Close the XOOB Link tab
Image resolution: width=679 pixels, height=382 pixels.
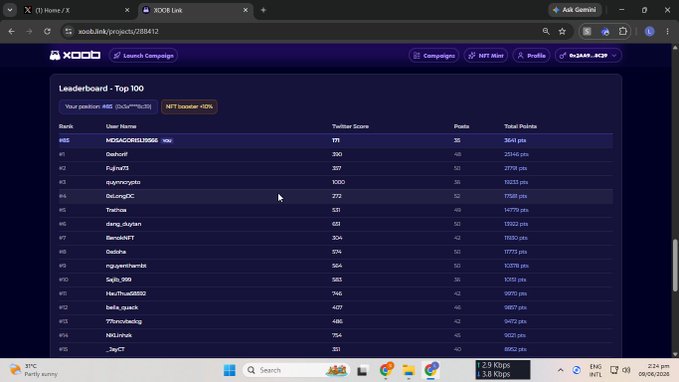[246, 10]
